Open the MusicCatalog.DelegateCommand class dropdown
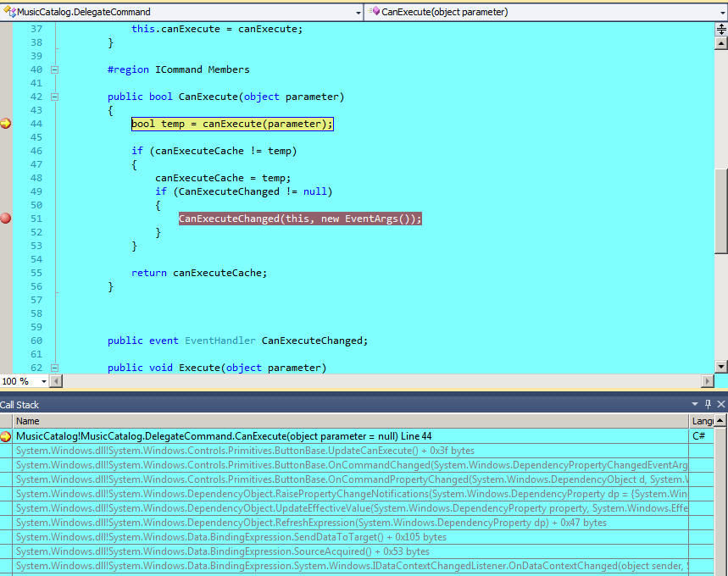Image resolution: width=728 pixels, height=576 pixels. [x=358, y=13]
